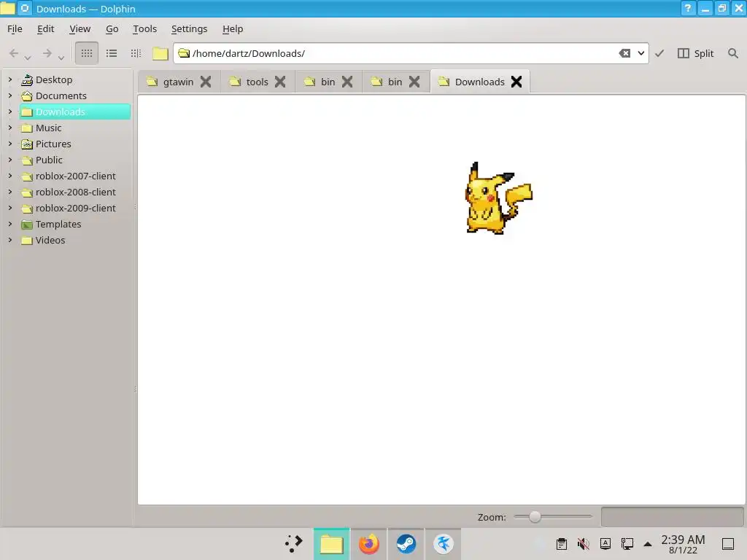Select roblox-2008-client folder
Screen dimensions: 747x560
coord(69,192)
